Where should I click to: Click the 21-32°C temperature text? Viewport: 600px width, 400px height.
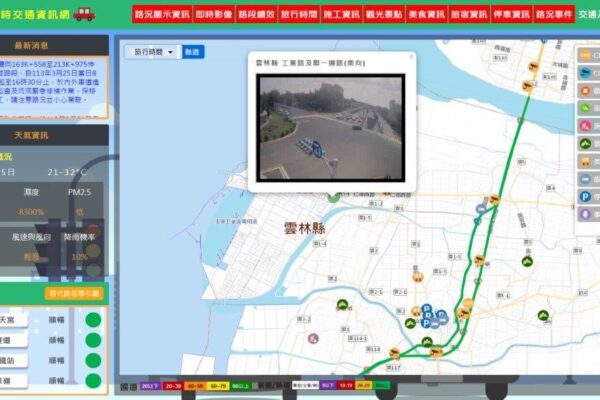point(67,172)
